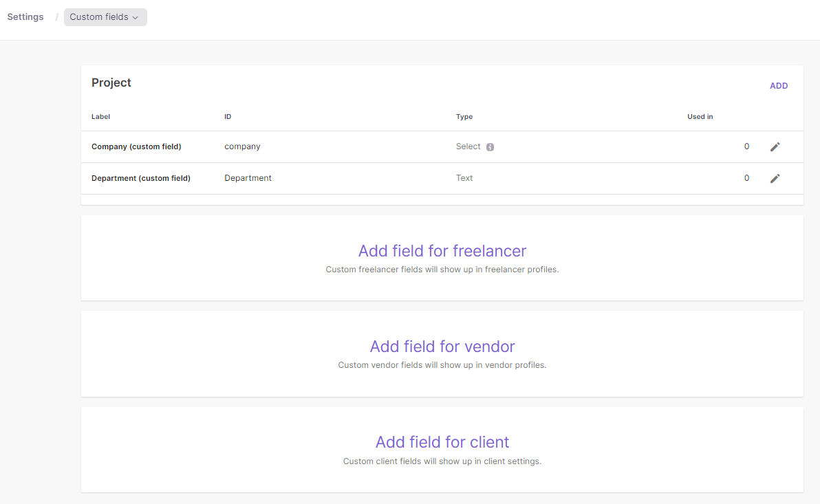
Task: Select the Company (custom field) label
Action: [136, 147]
